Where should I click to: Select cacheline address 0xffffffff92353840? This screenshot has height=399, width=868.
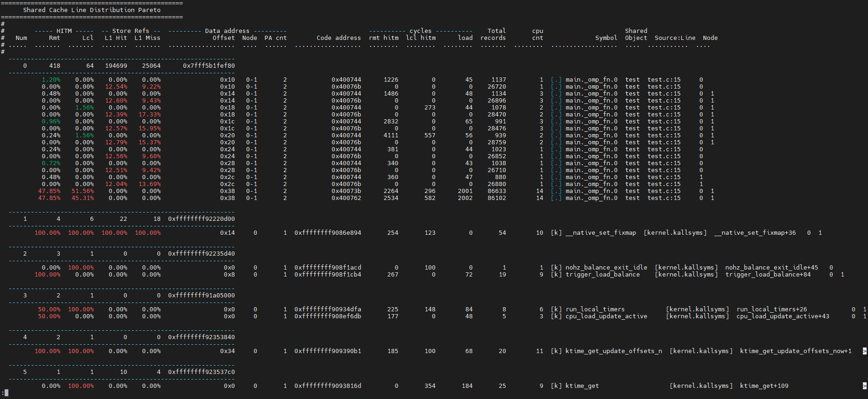click(202, 337)
